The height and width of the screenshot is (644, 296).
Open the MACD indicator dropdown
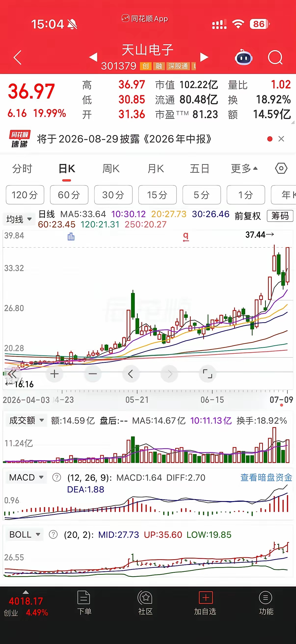tap(26, 477)
